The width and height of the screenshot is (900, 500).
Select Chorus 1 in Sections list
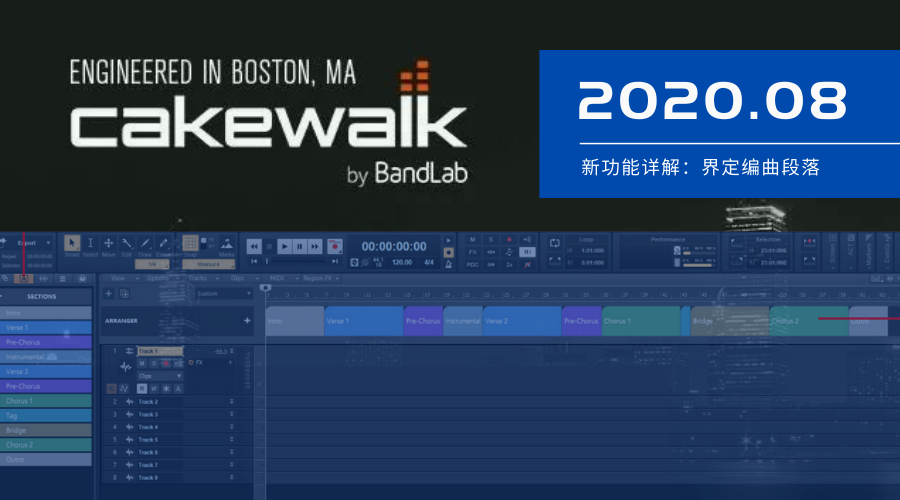click(x=46, y=401)
